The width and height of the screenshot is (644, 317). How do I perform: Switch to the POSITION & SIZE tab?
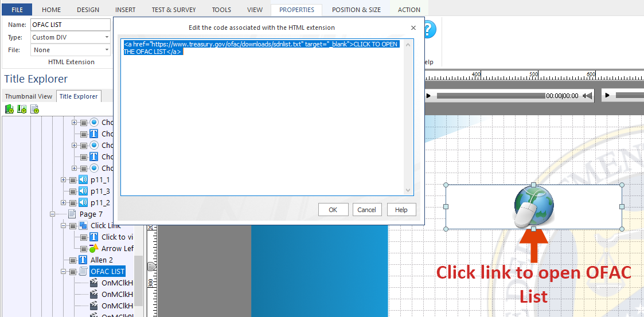click(x=356, y=9)
